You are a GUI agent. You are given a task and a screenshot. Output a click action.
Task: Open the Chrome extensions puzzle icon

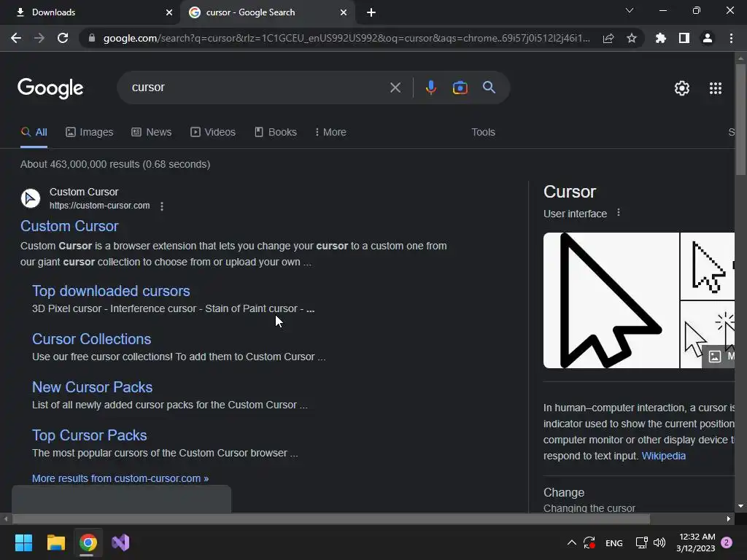[x=661, y=38]
